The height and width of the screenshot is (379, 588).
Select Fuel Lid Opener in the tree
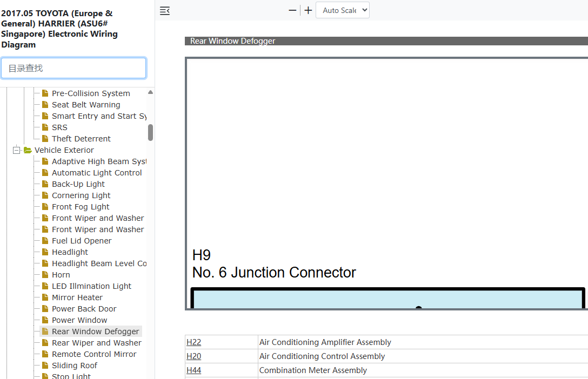82,241
